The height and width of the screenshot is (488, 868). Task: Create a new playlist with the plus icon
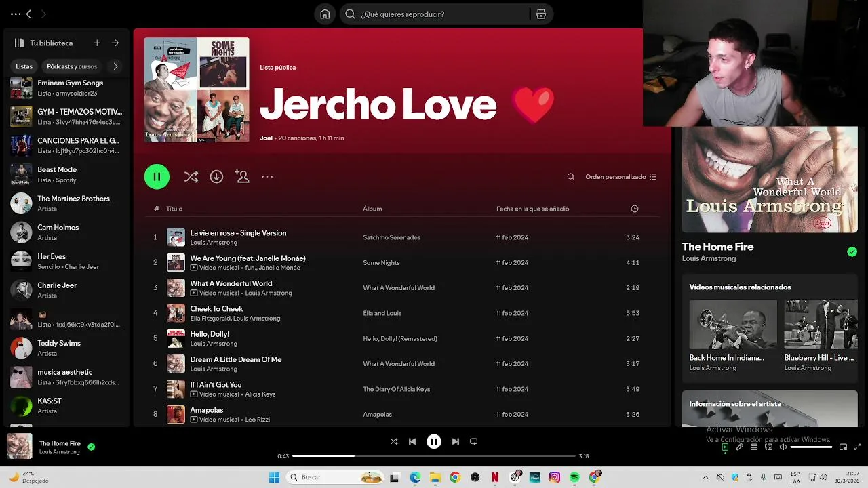pos(97,43)
